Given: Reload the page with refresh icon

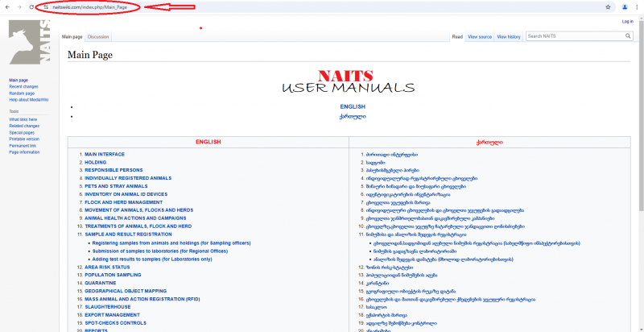Looking at the screenshot, I should [x=31, y=7].
